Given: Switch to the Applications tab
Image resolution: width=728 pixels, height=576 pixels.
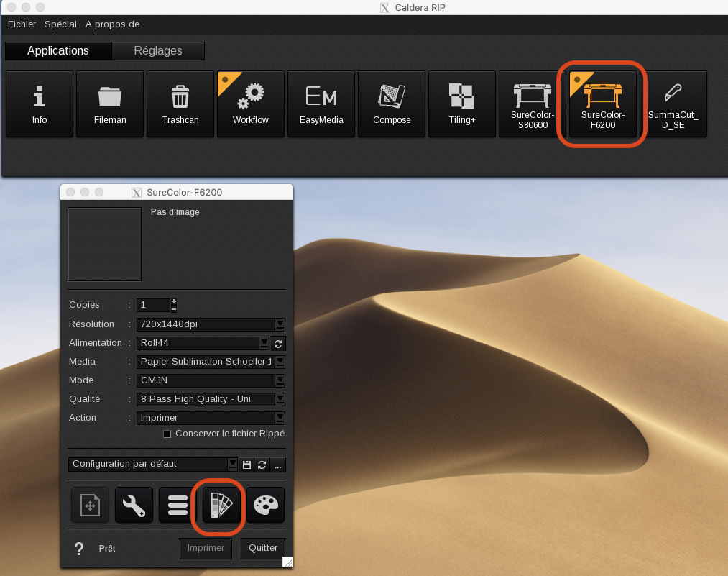Looking at the screenshot, I should tap(58, 50).
